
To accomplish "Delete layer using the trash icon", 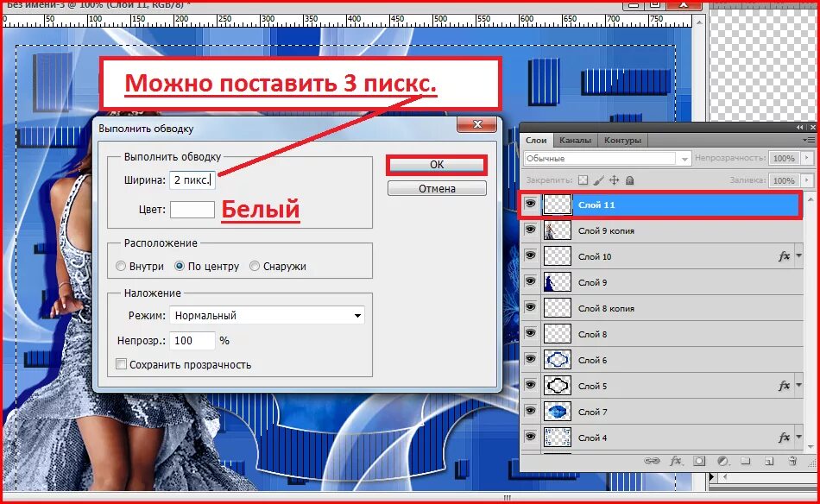I will 792,461.
